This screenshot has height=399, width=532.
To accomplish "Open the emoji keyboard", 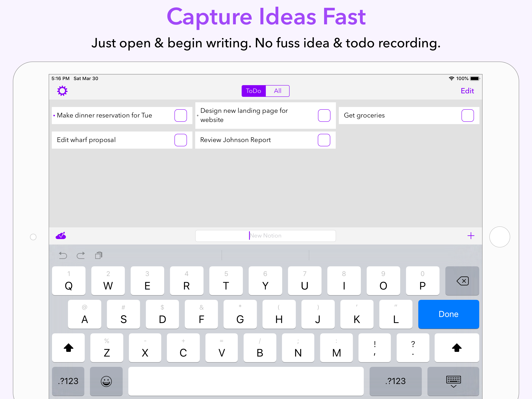I will 106,381.
